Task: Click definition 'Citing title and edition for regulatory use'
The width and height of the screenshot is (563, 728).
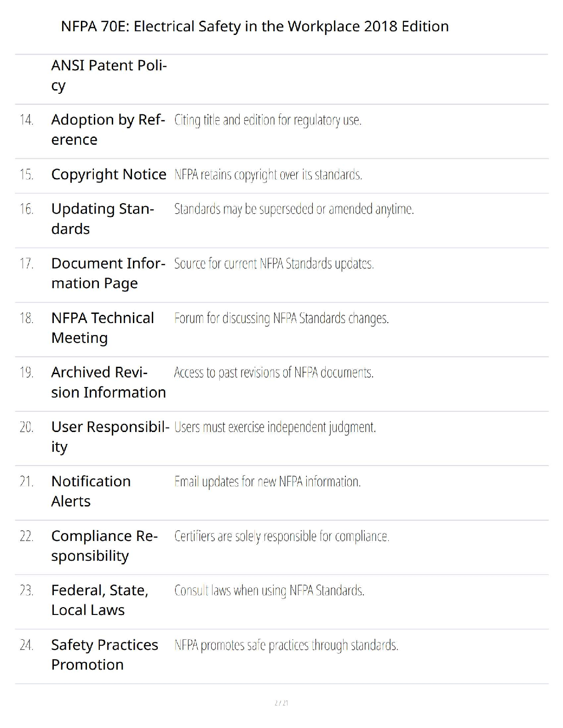Action: [268, 120]
